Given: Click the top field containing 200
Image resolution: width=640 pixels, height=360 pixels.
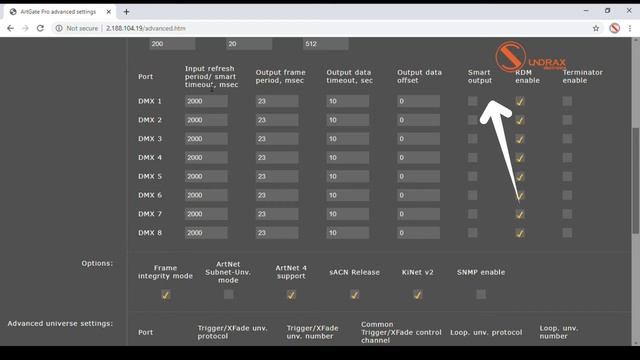Looking at the screenshot, I should [172, 44].
